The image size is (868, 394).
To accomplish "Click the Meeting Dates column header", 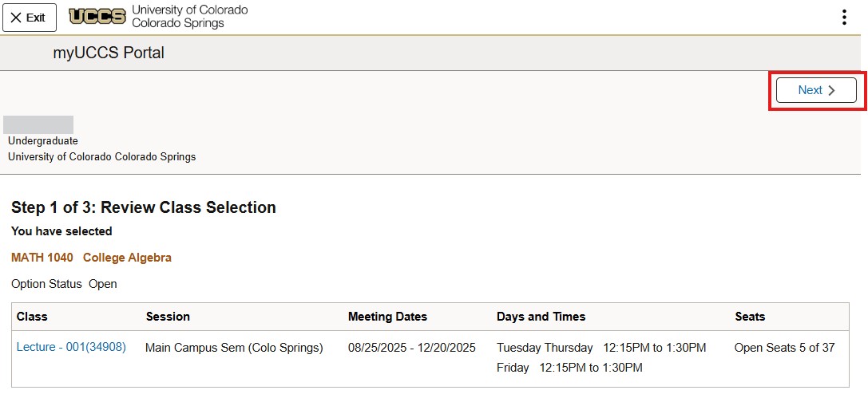I will (387, 317).
